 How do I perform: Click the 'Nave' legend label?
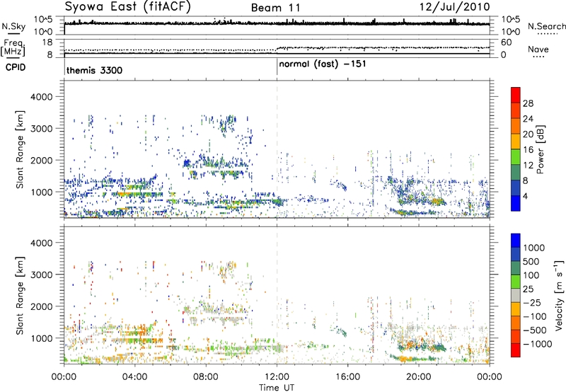pyautogui.click(x=538, y=50)
